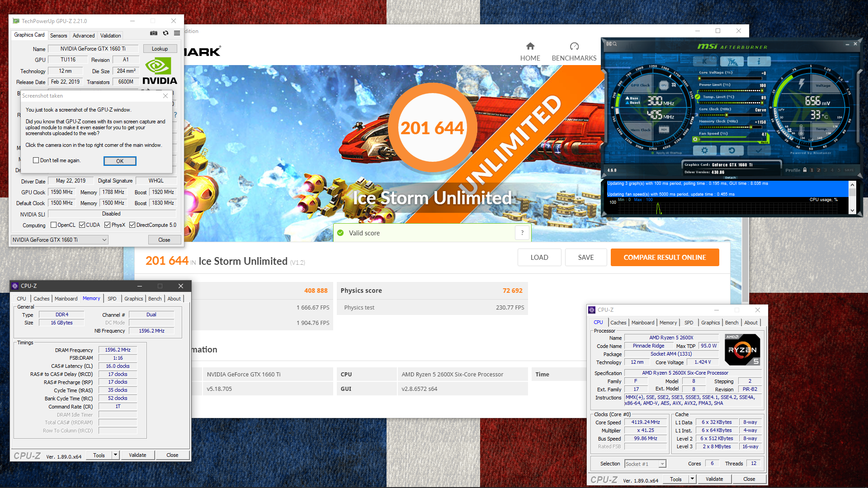This screenshot has width=868, height=488.
Task: Open the 3DMark BENCHMARKS gauge icon
Action: 574,46
